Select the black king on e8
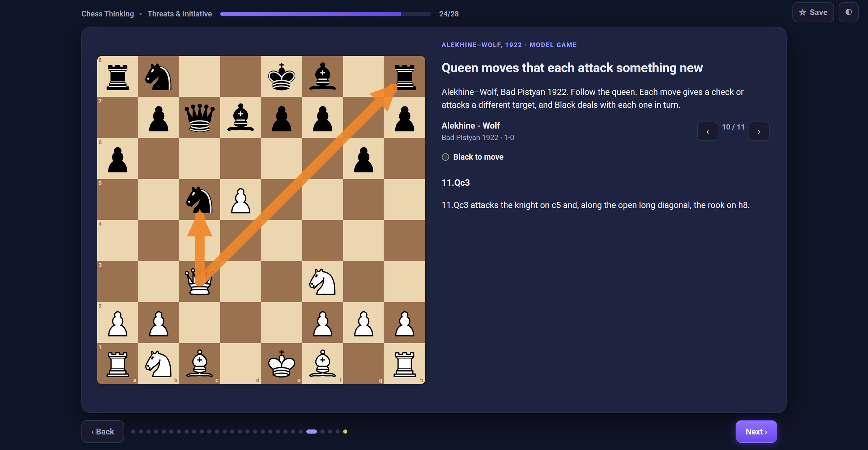 click(x=282, y=76)
